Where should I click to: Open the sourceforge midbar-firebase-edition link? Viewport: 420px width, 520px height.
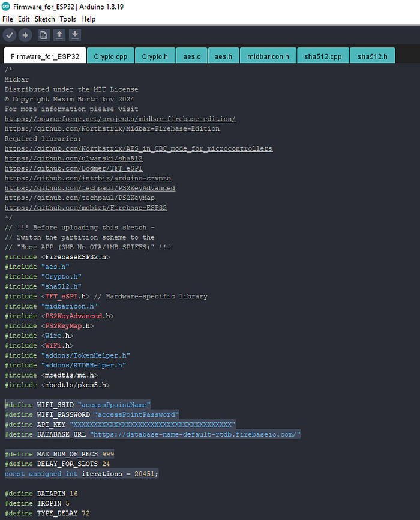point(121,119)
